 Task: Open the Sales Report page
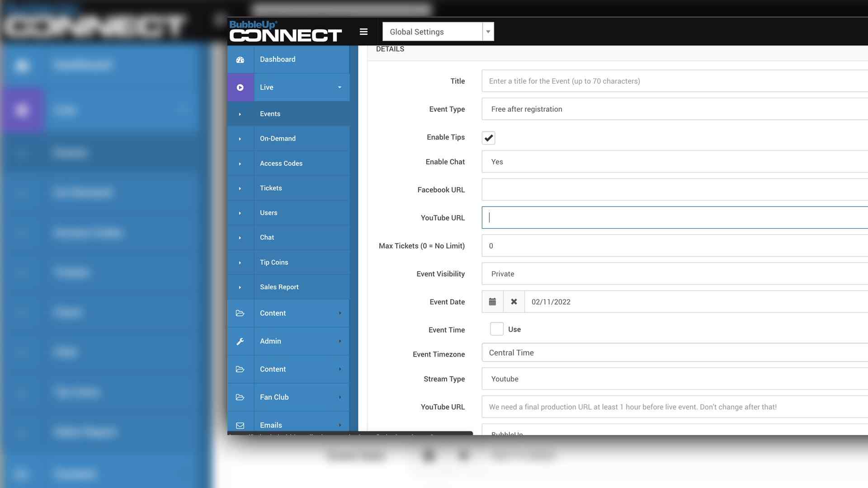[x=288, y=287]
